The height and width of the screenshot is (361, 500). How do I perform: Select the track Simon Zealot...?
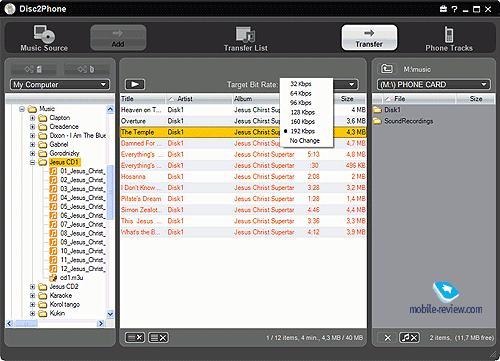(x=243, y=210)
